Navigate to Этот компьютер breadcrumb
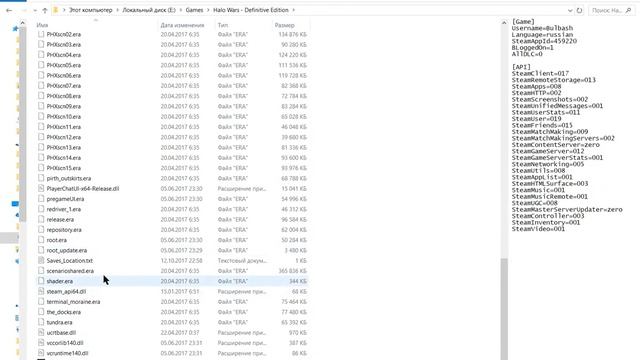Viewport: 640px width, 360px height. click(91, 10)
